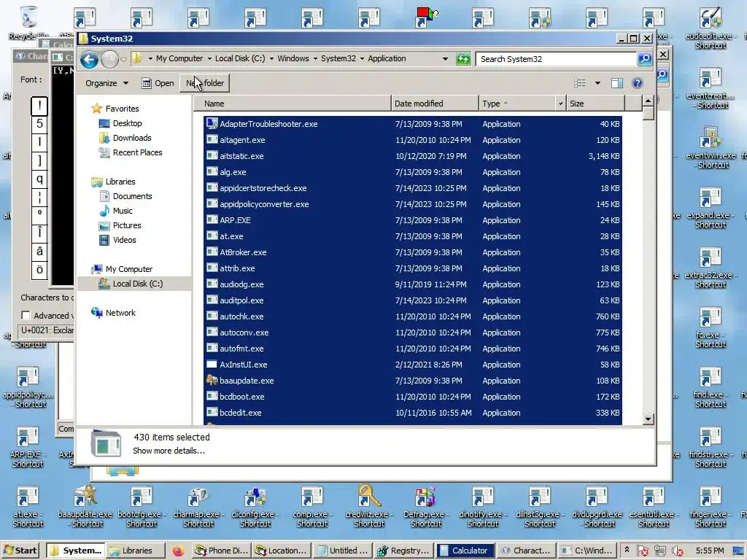Open the Start menu

click(20, 551)
